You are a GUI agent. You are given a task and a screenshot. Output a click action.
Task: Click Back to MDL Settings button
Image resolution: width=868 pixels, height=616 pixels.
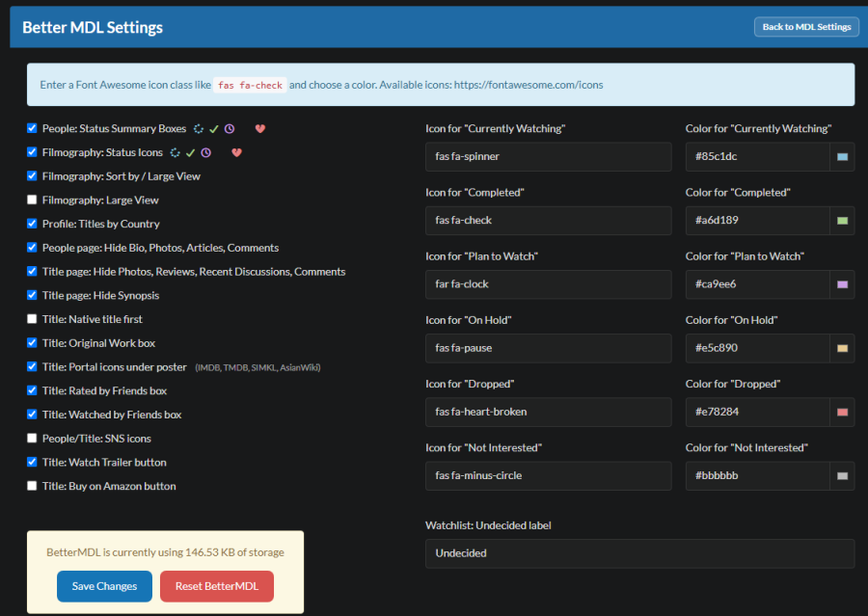[806, 27]
